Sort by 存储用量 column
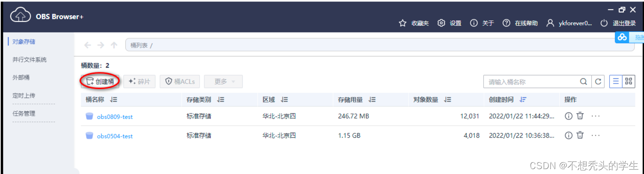Viewport: 644px width, 174px height. point(372,99)
